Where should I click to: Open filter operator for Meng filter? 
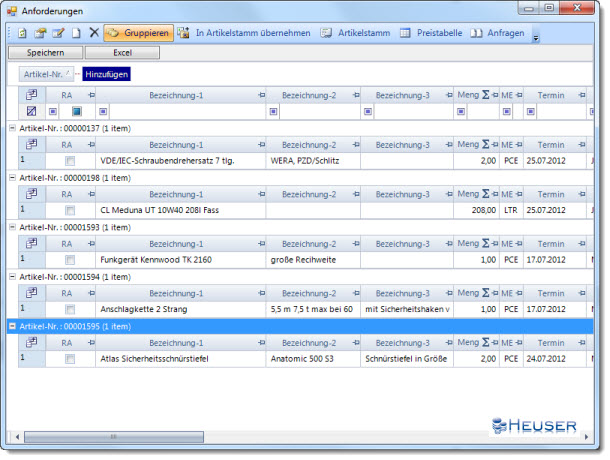(461, 112)
